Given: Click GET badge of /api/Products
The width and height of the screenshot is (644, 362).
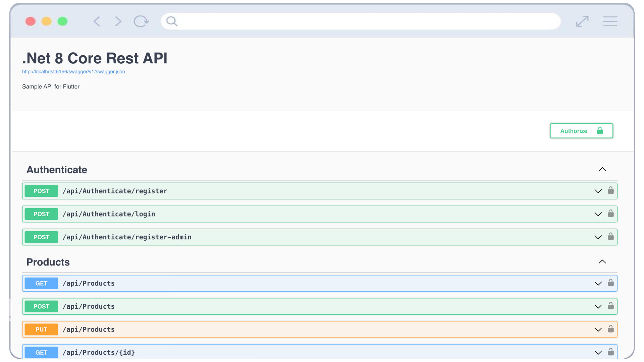Looking at the screenshot, I should pos(41,284).
